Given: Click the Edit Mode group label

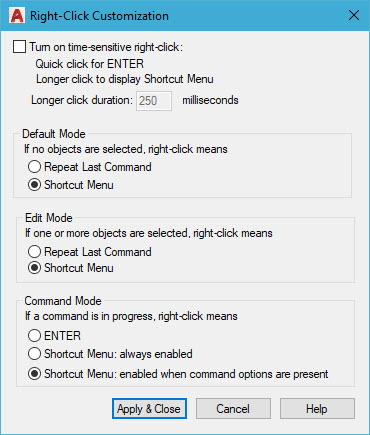Looking at the screenshot, I should click(x=49, y=218).
